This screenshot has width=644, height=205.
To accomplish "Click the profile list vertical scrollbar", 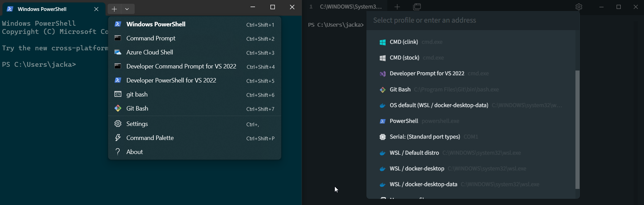I will click(577, 130).
